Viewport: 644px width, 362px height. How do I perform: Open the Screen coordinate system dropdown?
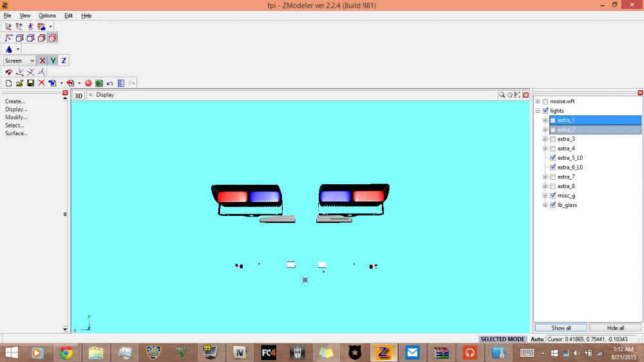[19, 61]
